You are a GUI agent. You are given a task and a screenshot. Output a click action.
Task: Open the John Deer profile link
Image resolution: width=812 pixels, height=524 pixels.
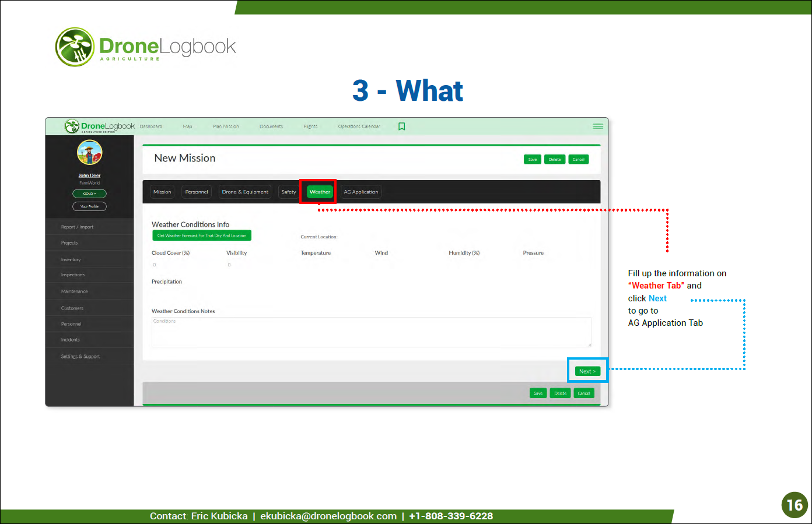(89, 175)
